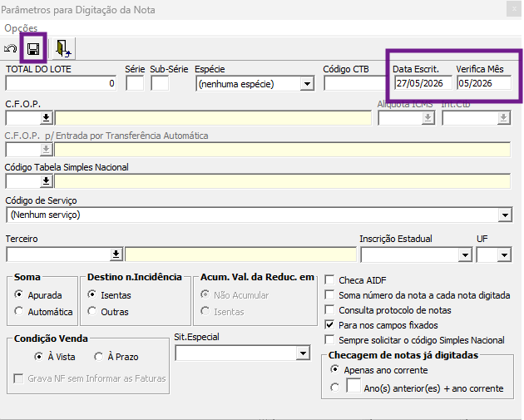Click the floppy disk save icon

pyautogui.click(x=33, y=49)
